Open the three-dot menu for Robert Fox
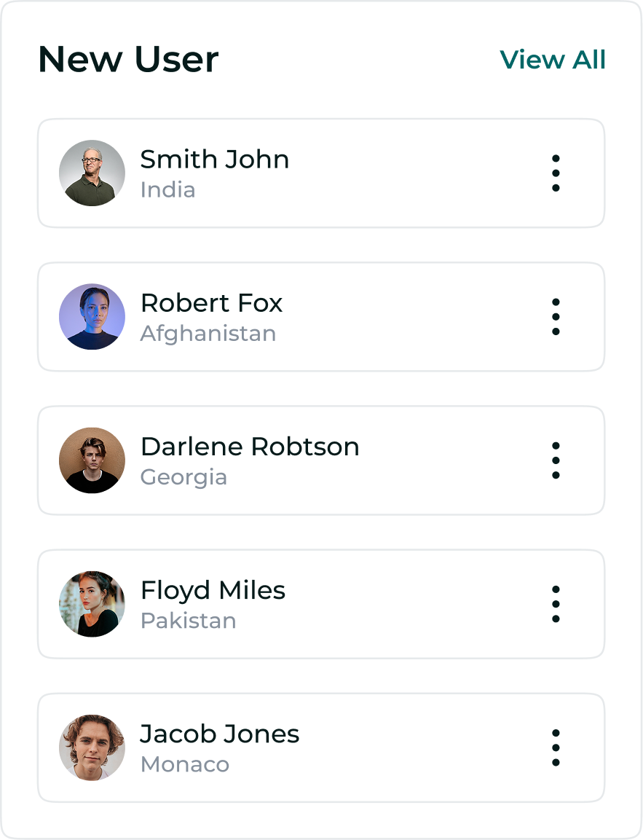 pos(556,317)
